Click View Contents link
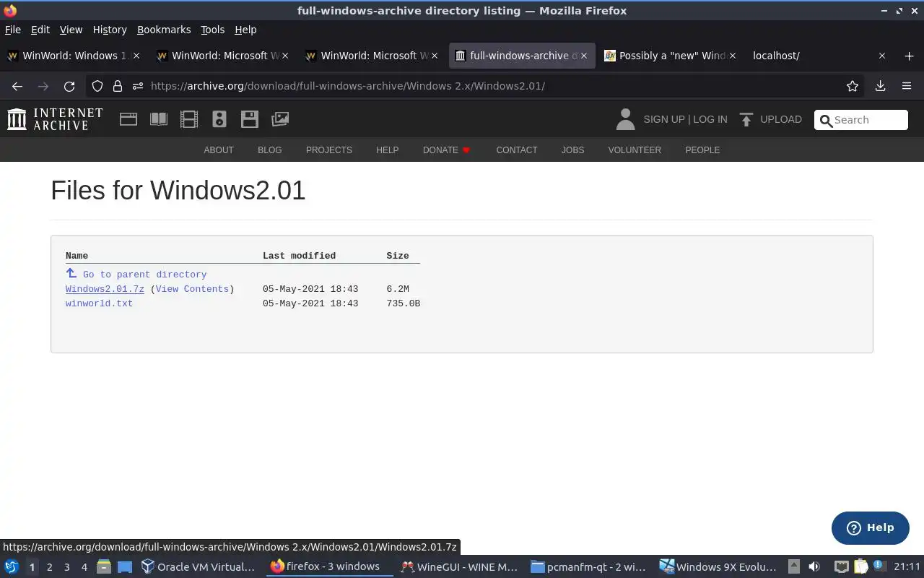Screen dimensions: 924x578 pyautogui.click(x=192, y=289)
